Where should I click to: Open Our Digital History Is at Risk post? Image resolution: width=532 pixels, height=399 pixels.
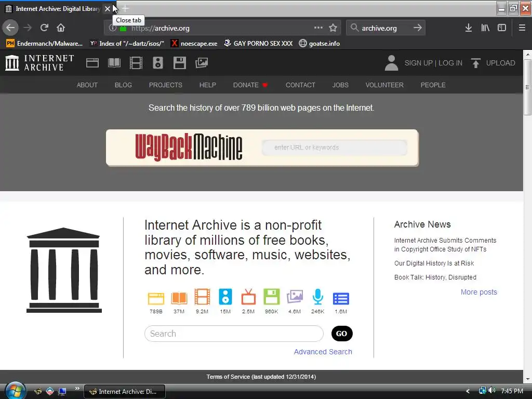tap(434, 263)
